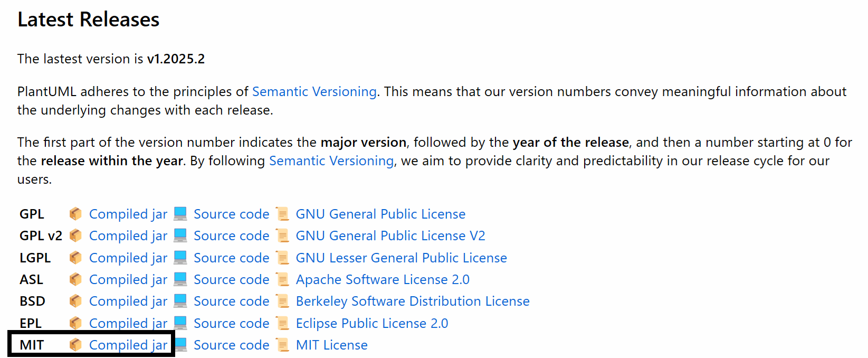Click the computer icon in the LGPL row

180,257
